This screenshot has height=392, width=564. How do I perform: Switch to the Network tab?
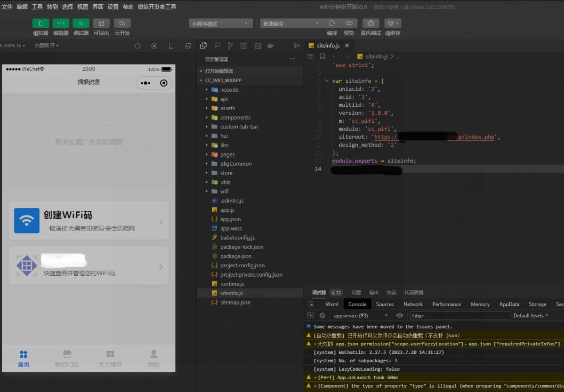(413, 304)
